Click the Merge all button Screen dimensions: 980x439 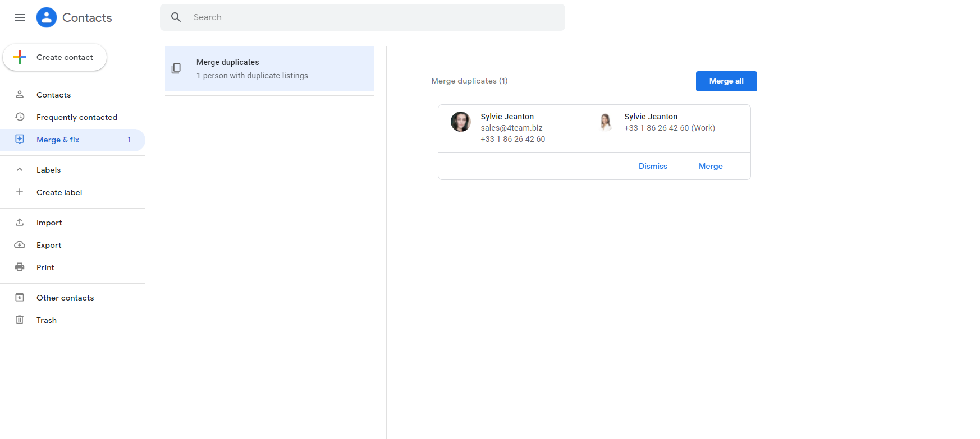pyautogui.click(x=726, y=81)
